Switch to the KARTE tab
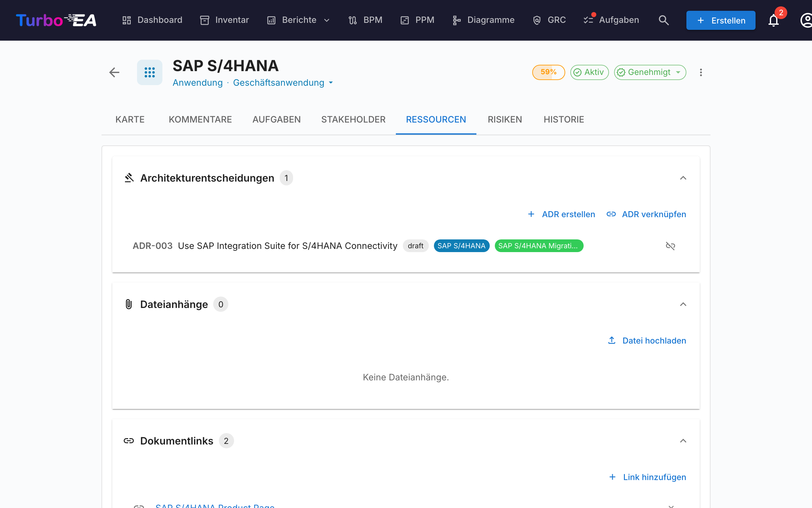 point(130,120)
